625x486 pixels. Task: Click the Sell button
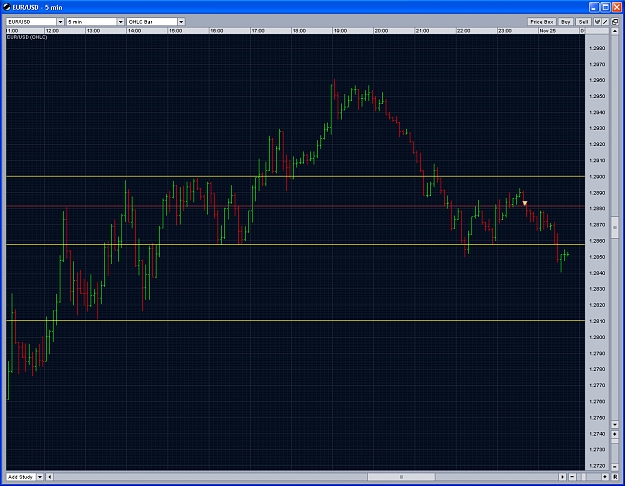[x=583, y=22]
